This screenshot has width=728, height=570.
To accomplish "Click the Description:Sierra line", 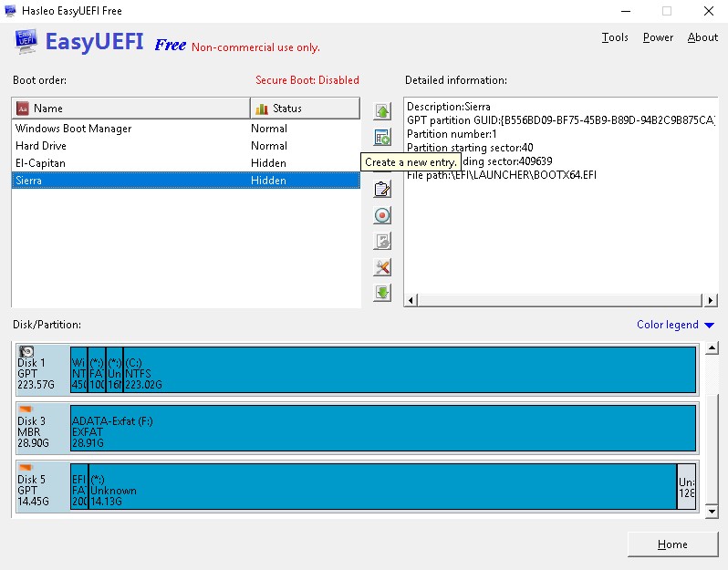I will tap(449, 107).
